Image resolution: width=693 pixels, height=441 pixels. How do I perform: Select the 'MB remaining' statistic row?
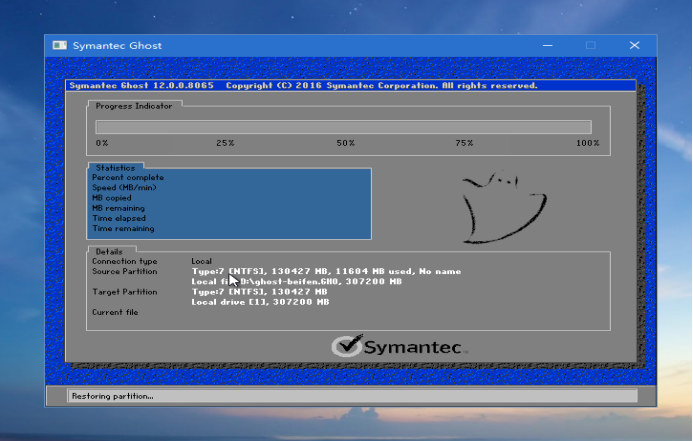[x=118, y=208]
